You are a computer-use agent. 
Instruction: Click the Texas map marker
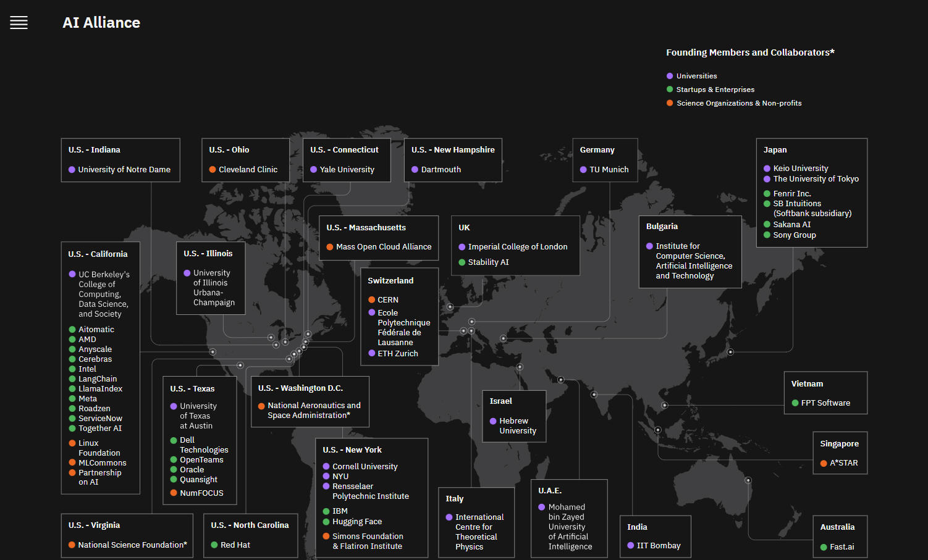(x=240, y=365)
